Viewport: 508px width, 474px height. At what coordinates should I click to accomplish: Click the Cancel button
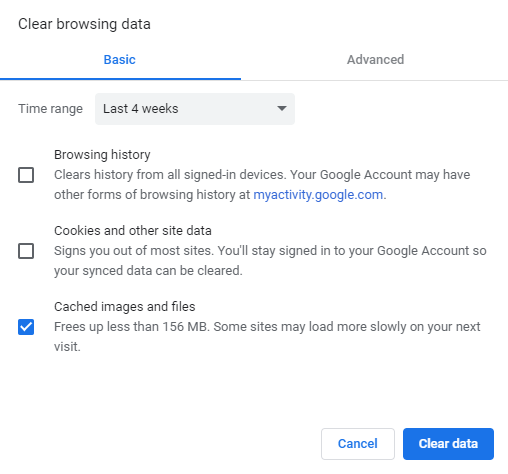point(358,444)
